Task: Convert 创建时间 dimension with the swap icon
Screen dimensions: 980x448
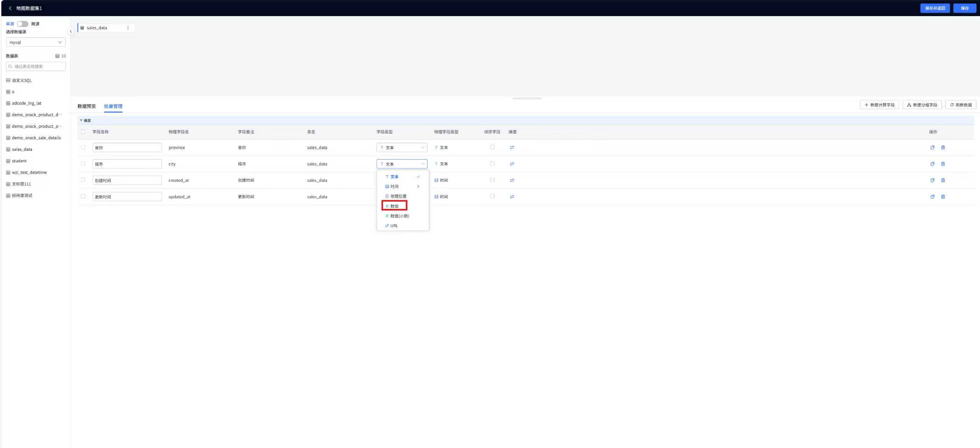Action: tap(512, 180)
